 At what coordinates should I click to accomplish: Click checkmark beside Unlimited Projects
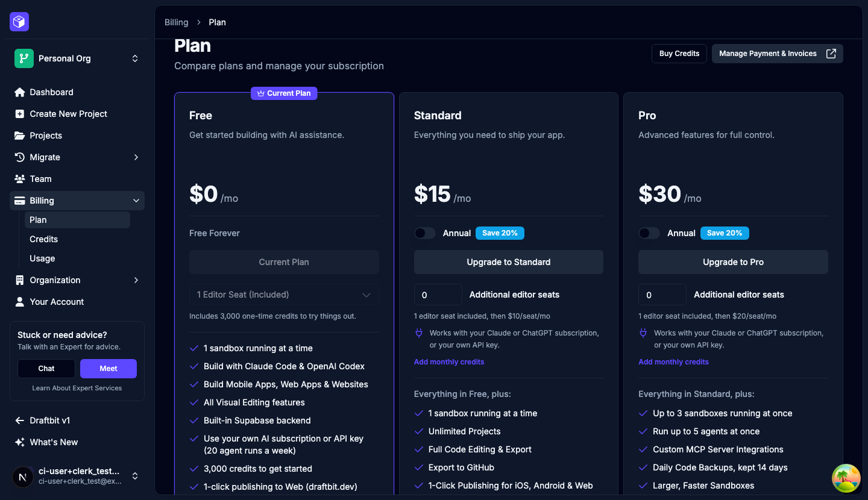click(x=419, y=431)
